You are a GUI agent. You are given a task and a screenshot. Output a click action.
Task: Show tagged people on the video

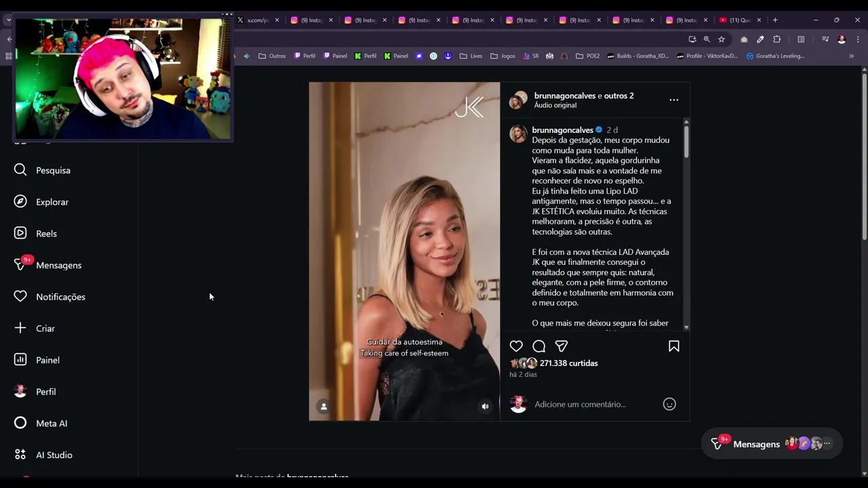coord(323,407)
